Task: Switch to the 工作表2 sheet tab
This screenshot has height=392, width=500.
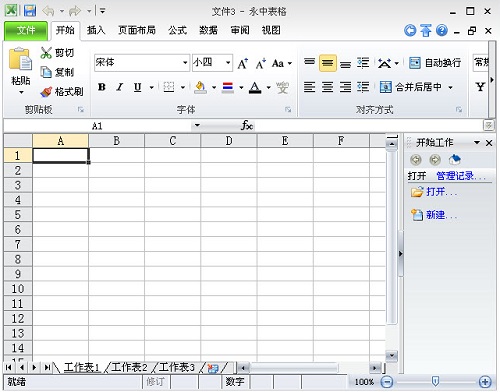Action: pyautogui.click(x=129, y=367)
